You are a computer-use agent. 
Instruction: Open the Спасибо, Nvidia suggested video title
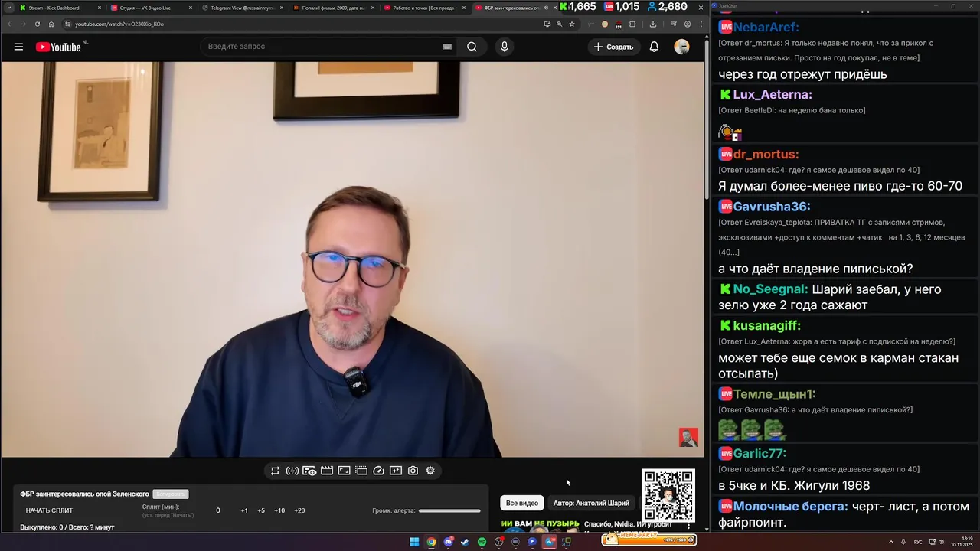[x=628, y=524]
